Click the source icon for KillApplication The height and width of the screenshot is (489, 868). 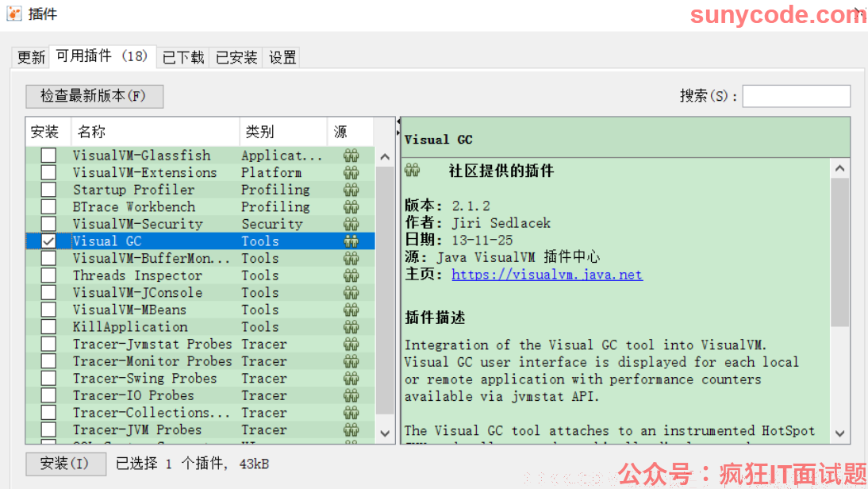351,327
